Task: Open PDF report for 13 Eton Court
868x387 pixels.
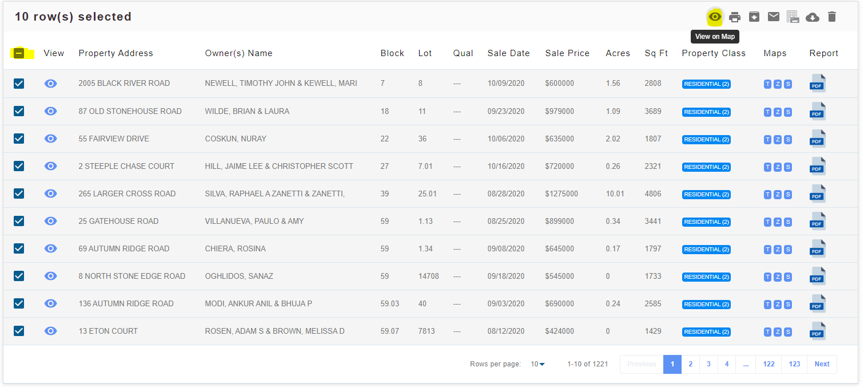Action: 817,331
